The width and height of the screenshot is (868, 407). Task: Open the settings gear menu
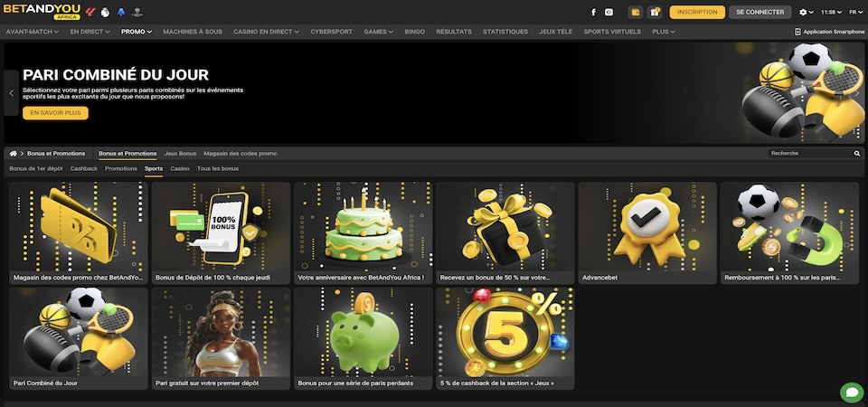(807, 12)
